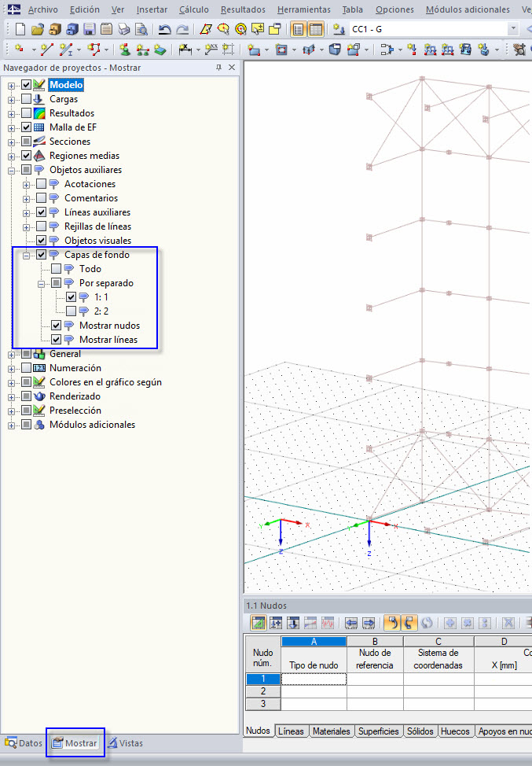The height and width of the screenshot is (766, 532).
Task: Click the nodal support icon
Action: coord(125,49)
